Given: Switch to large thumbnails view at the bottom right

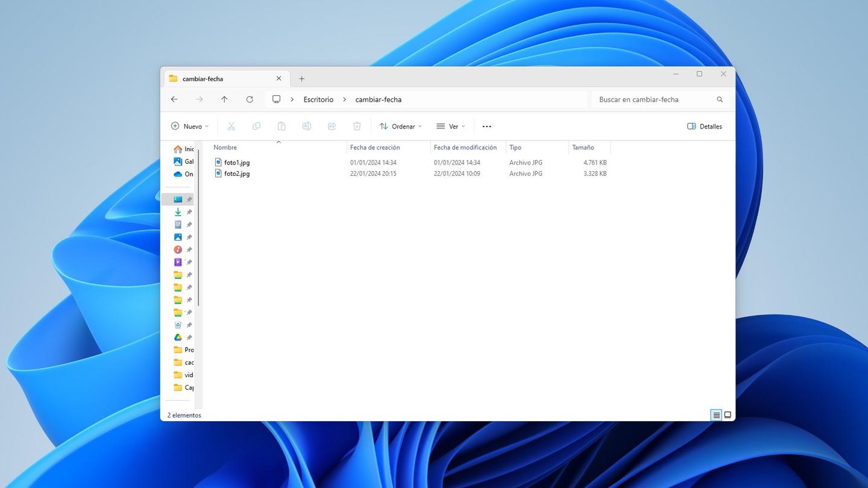Looking at the screenshot, I should (727, 414).
